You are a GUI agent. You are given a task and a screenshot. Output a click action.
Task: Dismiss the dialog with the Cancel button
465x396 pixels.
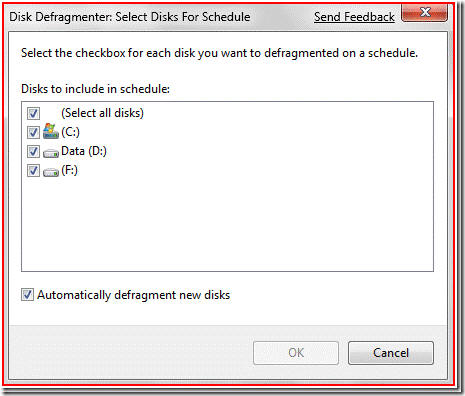391,353
